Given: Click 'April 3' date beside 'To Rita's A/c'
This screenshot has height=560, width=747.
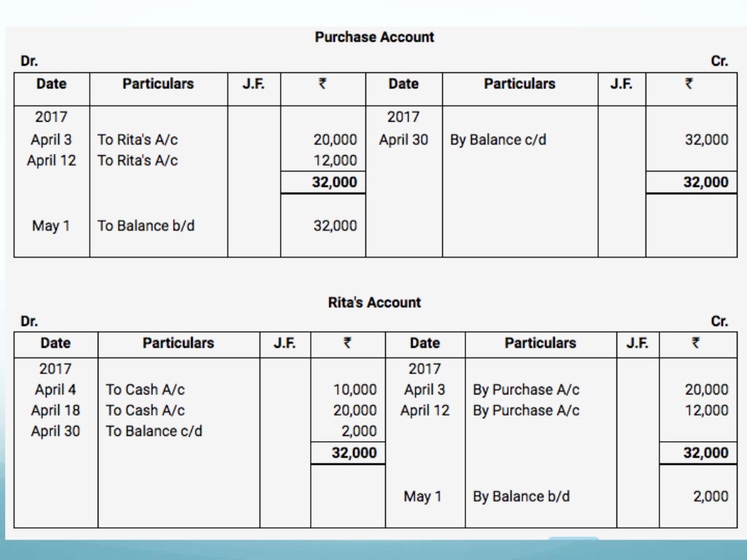Looking at the screenshot, I should click(51, 139).
